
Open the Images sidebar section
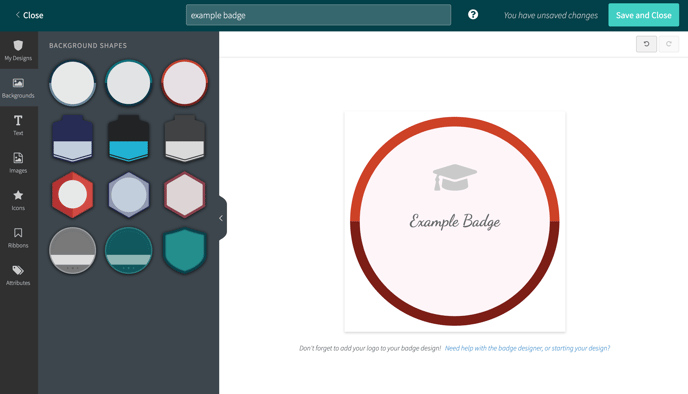[18, 162]
